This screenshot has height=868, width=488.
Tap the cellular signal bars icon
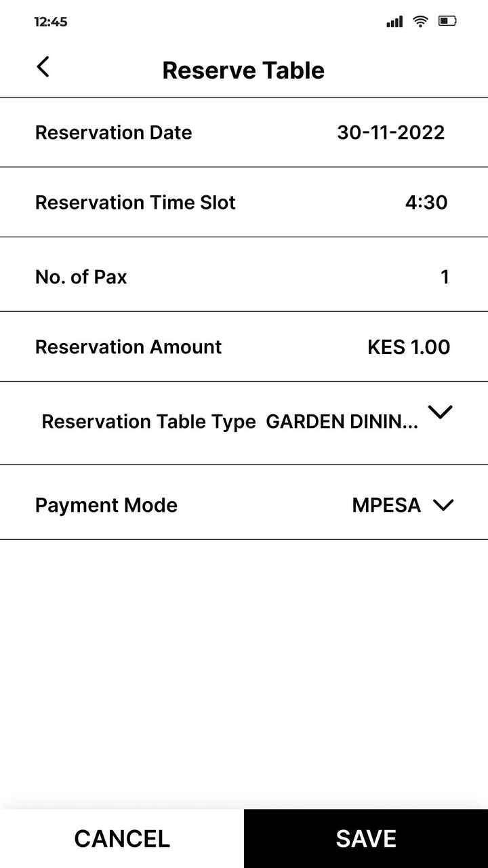394,22
